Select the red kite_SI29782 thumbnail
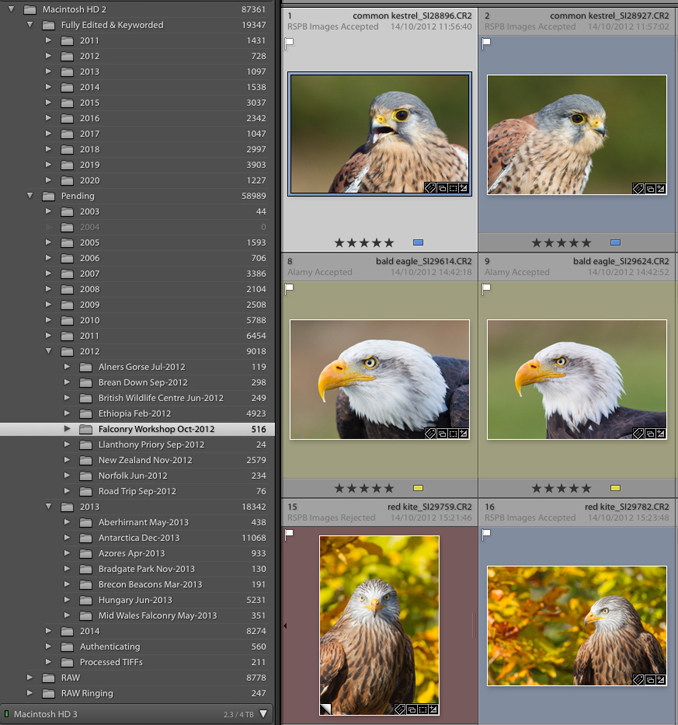This screenshot has width=678, height=725. click(x=577, y=625)
